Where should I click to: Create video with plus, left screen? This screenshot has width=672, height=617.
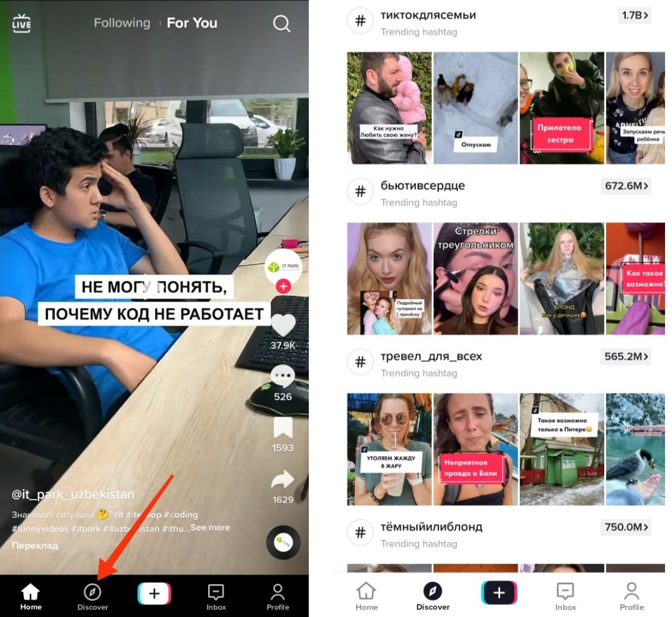tap(154, 594)
